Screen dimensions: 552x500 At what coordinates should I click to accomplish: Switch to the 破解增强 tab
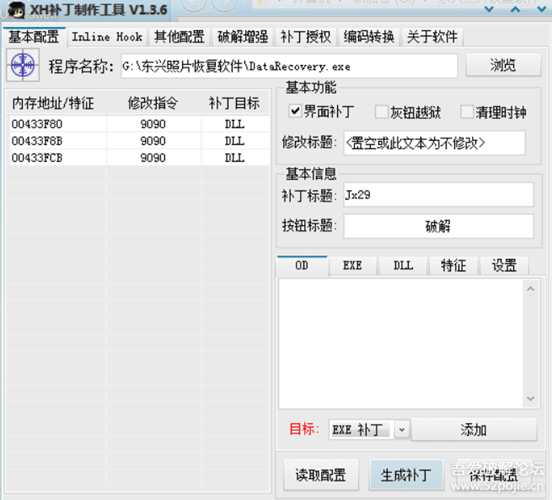point(243,37)
